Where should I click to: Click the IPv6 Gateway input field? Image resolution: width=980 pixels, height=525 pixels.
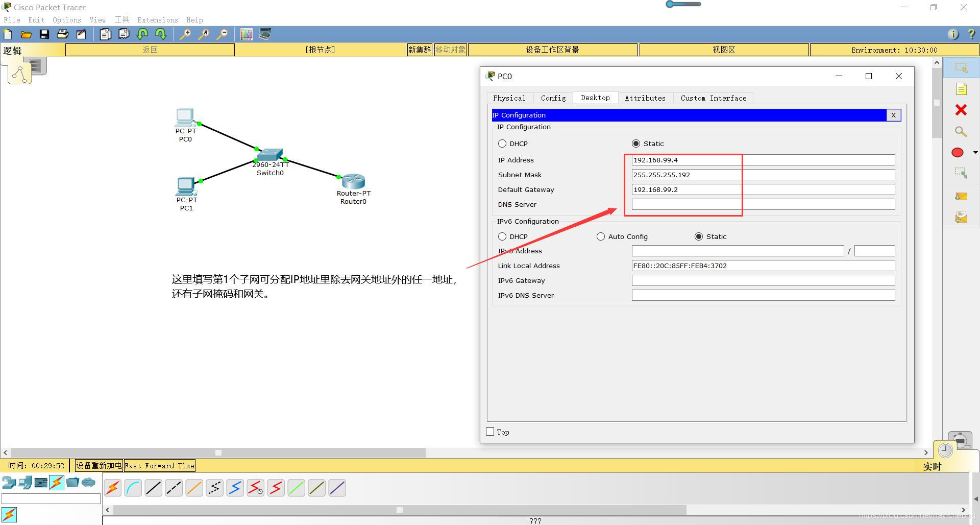[x=763, y=280]
